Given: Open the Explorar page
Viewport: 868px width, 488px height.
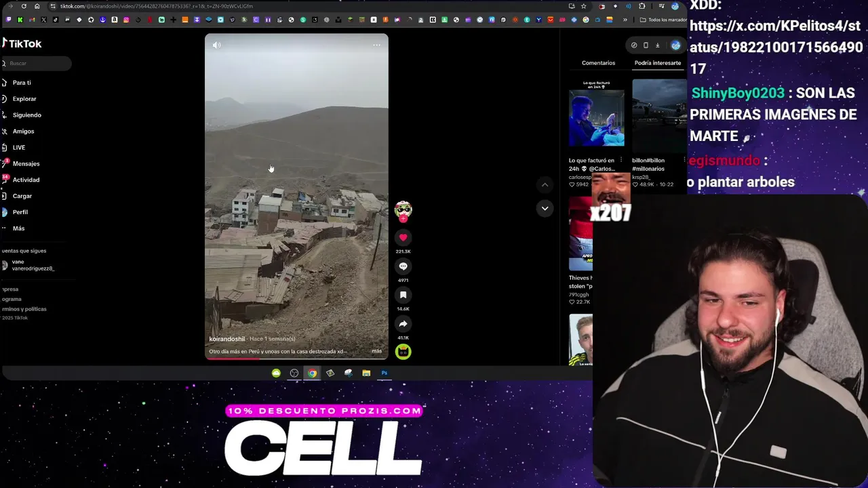Looking at the screenshot, I should pos(24,99).
